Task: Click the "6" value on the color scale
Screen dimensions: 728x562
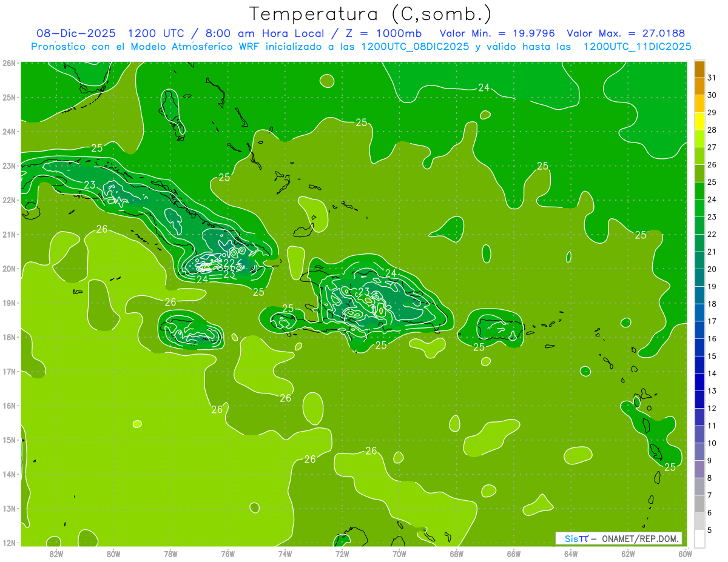Action: (x=710, y=513)
